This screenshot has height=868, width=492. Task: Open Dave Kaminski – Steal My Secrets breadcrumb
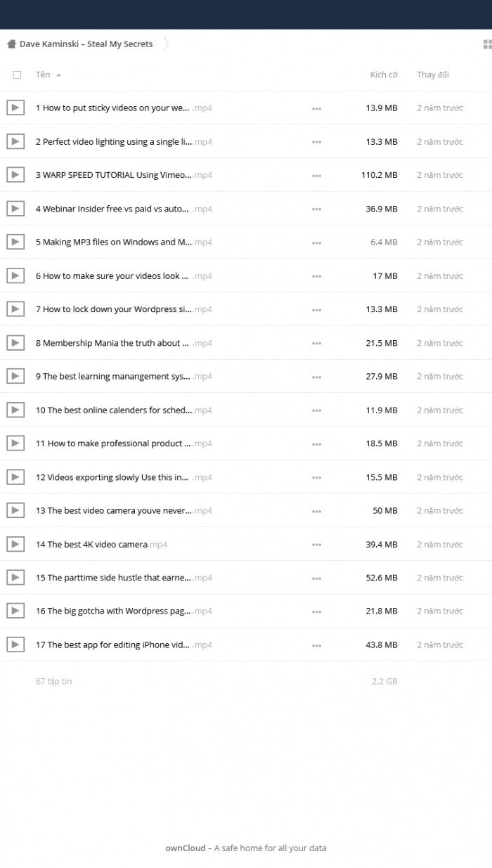click(x=86, y=44)
